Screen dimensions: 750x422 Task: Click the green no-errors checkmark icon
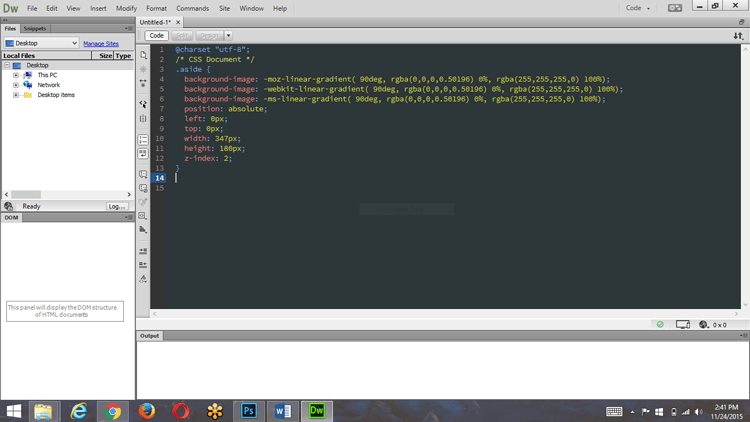[x=660, y=324]
